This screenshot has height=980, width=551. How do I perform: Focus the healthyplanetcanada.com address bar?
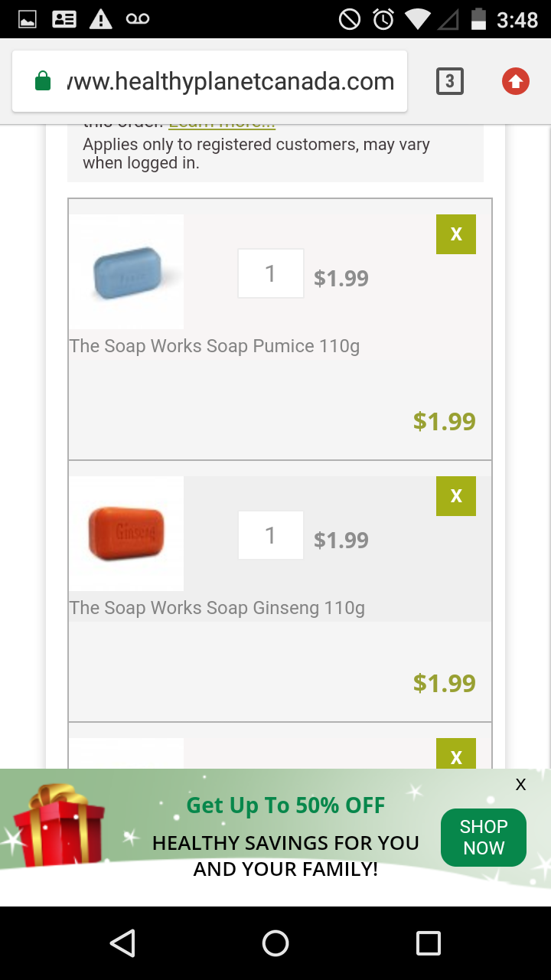(230, 81)
